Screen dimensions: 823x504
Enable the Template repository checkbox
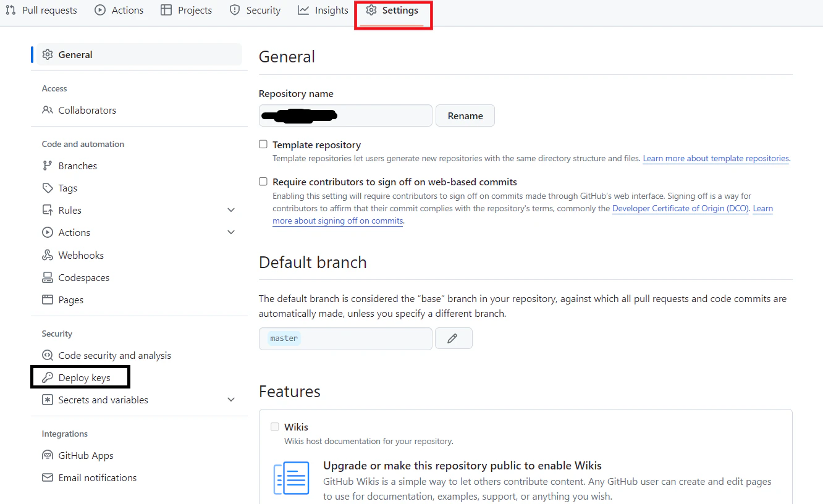point(263,144)
